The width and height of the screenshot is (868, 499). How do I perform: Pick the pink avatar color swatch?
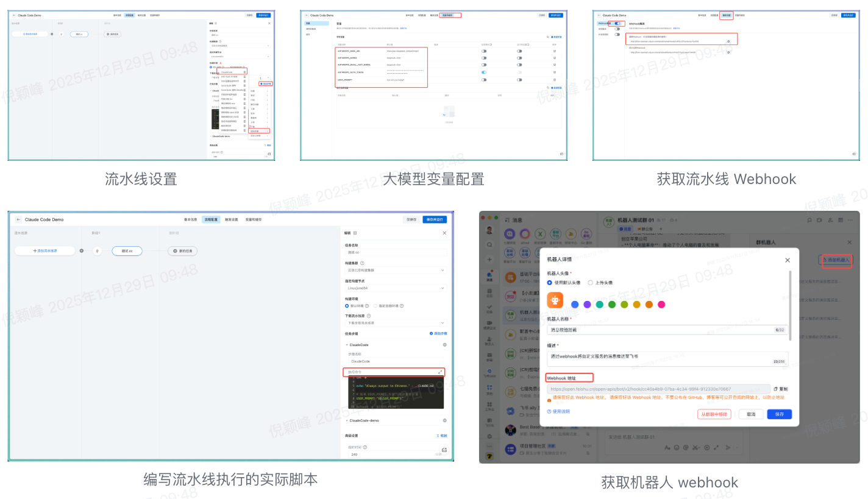point(661,304)
